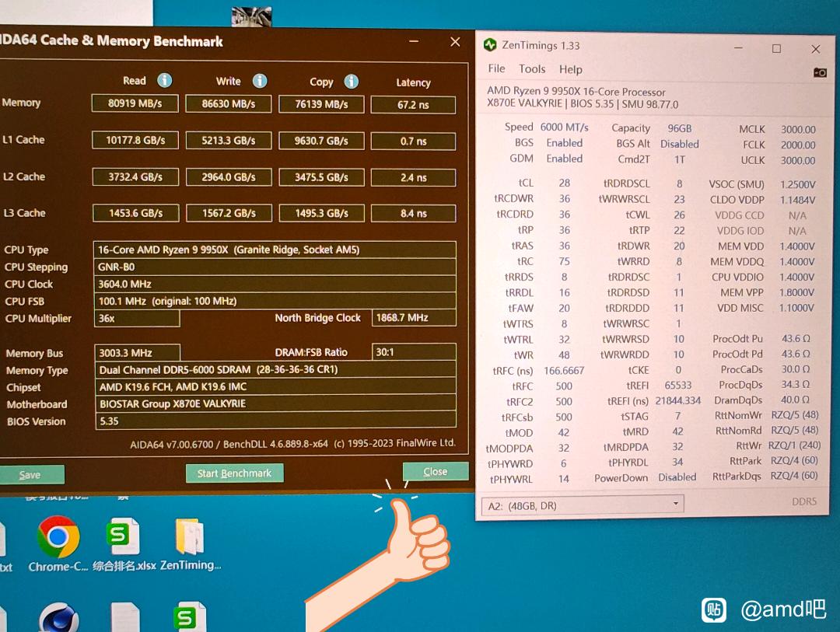Click the Close button in AIDA64
This screenshot has width=840, height=632.
[435, 471]
